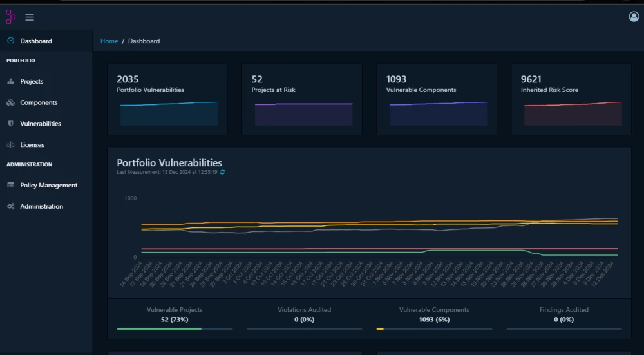Go to the Home breadcrumb link
Screen dimensions: 644x355
(x=109, y=41)
